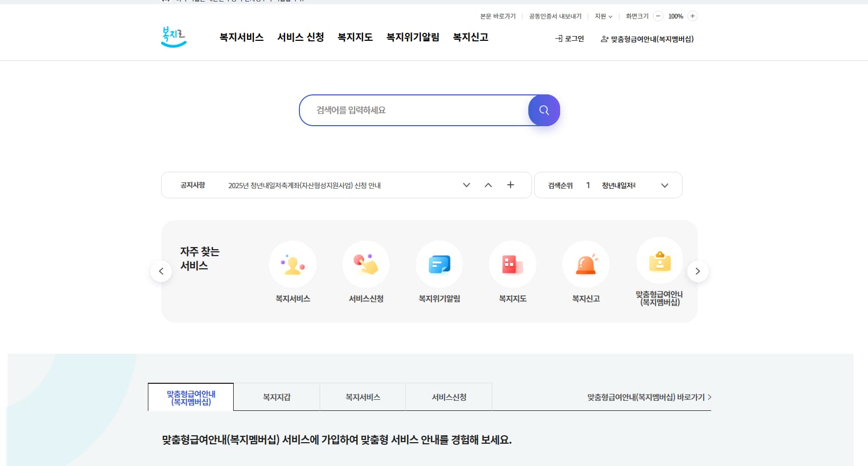Viewport: 868px width, 466px height.
Task: Open the 복지서비스 main menu
Action: click(x=242, y=37)
